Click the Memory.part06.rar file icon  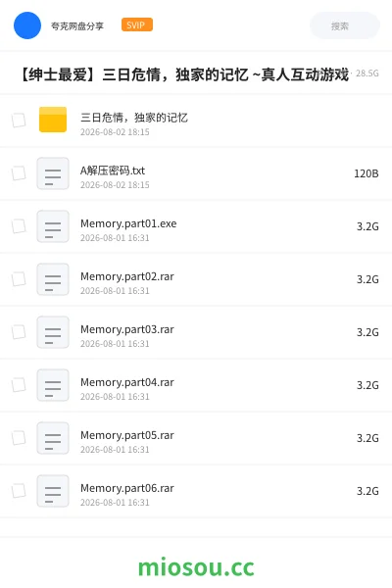tap(53, 491)
